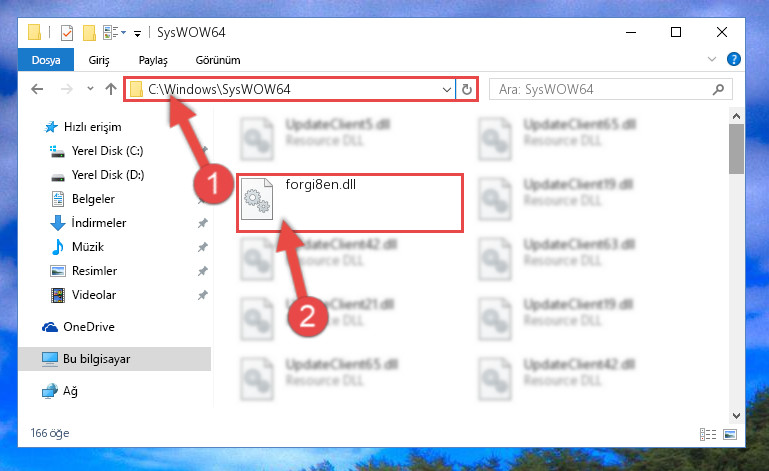
Task: Click the New folder quick access icon
Action: (89, 33)
